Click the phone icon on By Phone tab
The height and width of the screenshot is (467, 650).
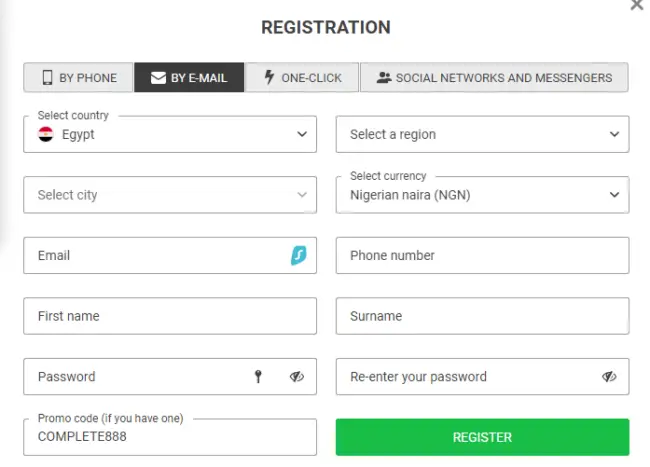pyautogui.click(x=47, y=78)
